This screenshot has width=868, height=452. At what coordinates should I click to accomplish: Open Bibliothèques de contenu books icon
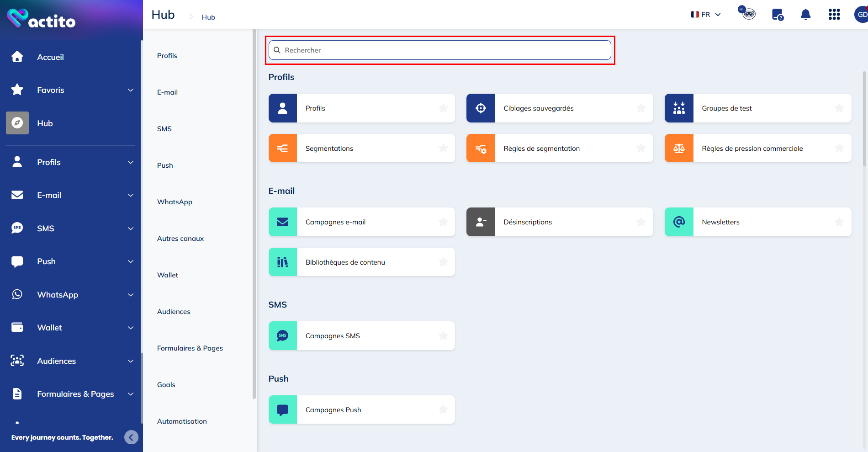(x=283, y=262)
